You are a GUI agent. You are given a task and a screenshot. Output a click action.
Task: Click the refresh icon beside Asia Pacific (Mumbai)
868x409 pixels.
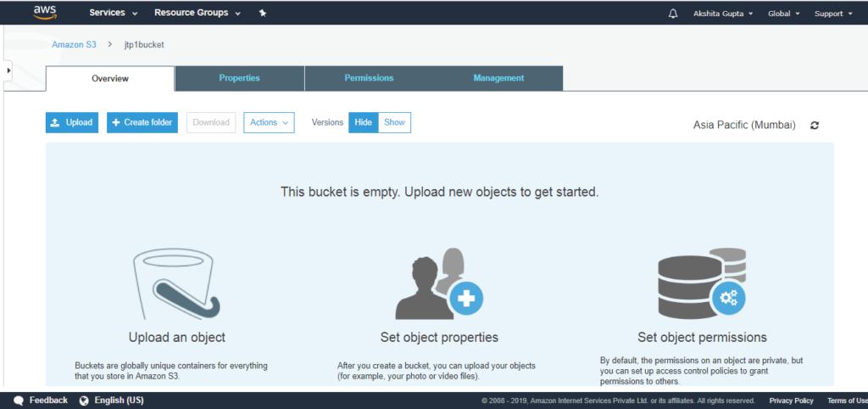[x=815, y=126]
